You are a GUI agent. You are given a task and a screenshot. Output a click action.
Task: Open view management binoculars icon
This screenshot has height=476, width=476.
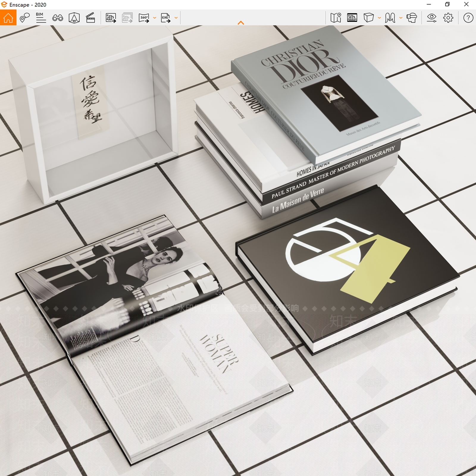pyautogui.click(x=57, y=18)
